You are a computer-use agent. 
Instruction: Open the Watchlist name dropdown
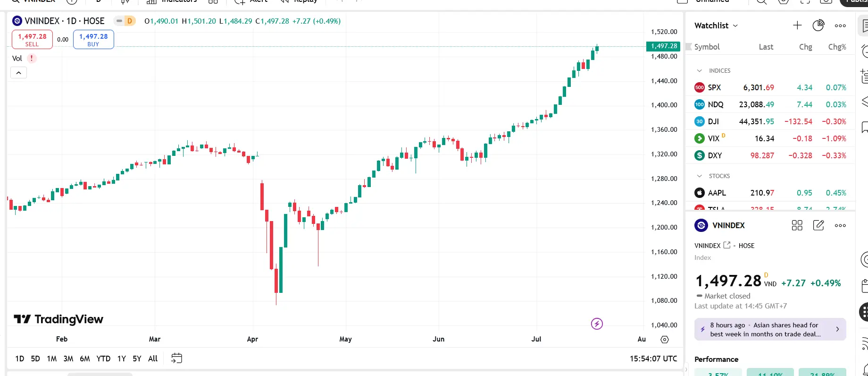coord(716,26)
